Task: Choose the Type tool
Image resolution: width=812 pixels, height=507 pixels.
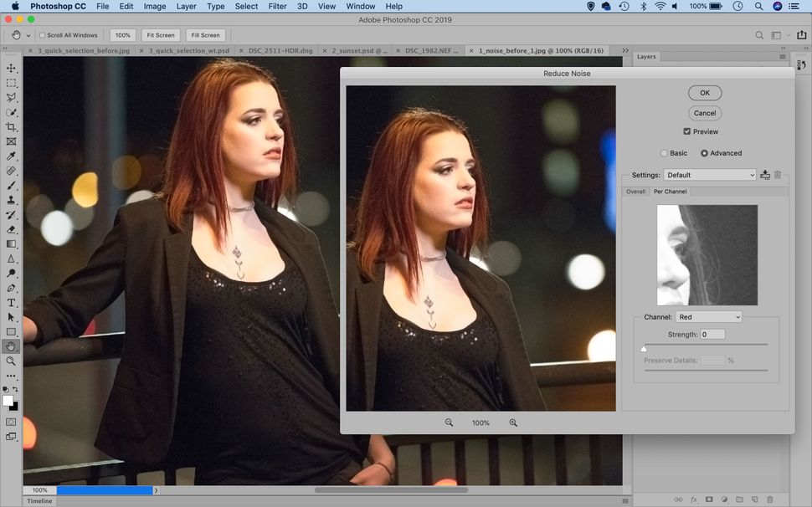Action: click(11, 302)
